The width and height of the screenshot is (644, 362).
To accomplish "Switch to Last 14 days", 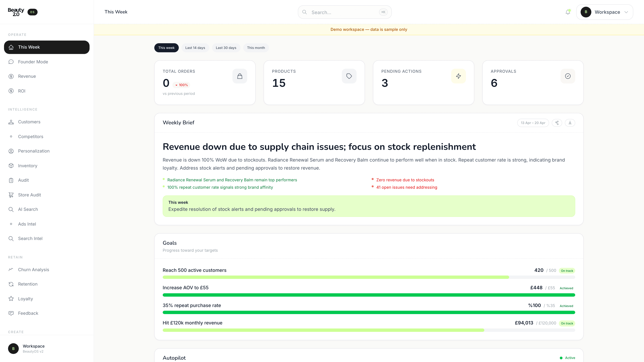I will 195,48.
